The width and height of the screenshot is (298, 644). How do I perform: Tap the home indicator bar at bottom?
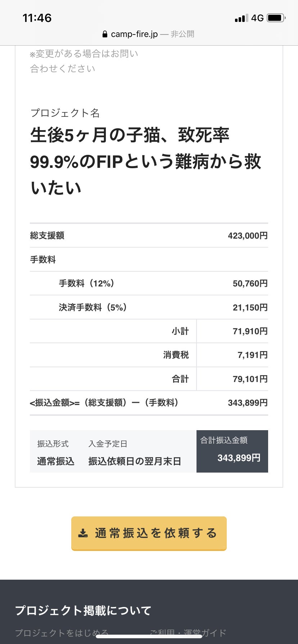point(149,636)
